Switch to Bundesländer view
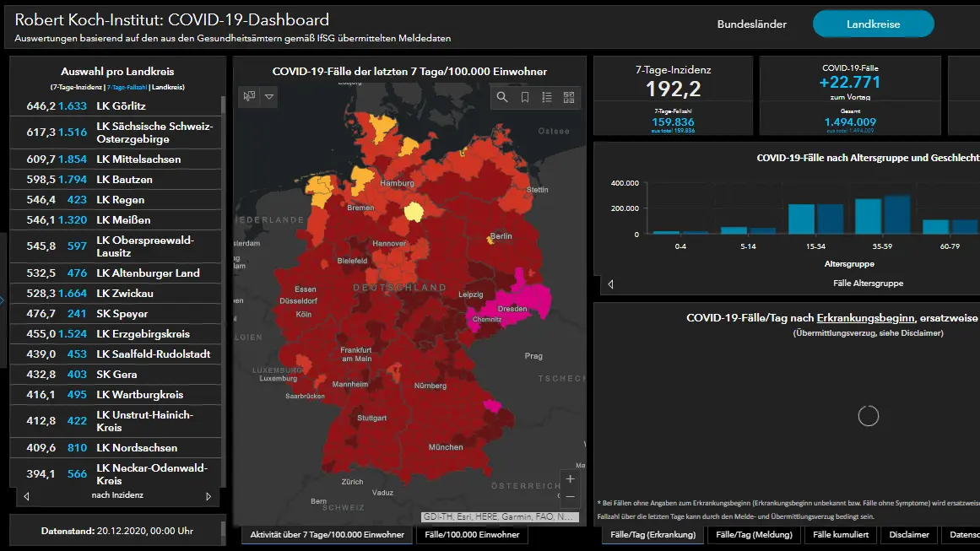Screen dimensions: 980x551 coord(751,24)
